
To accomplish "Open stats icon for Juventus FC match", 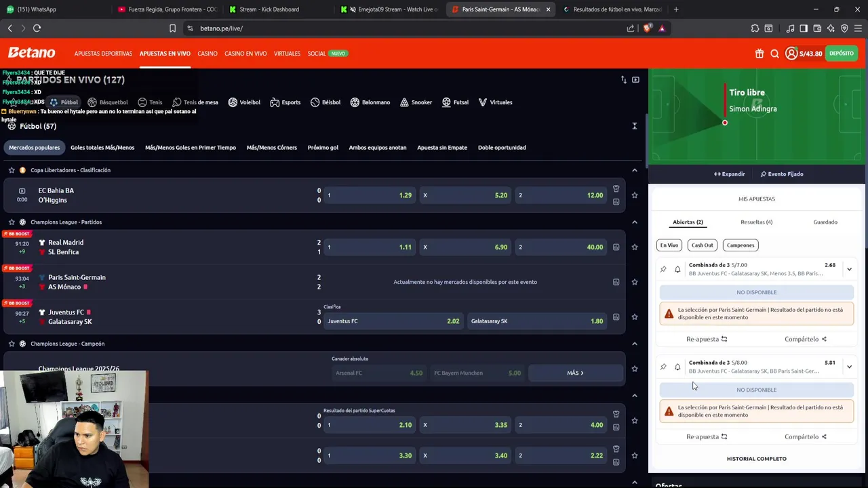I will click(616, 317).
